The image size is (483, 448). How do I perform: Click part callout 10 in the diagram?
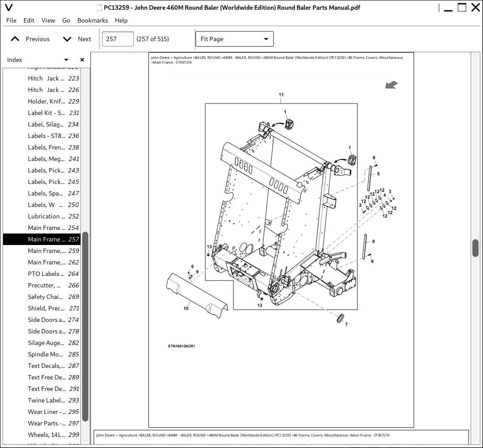click(x=186, y=308)
